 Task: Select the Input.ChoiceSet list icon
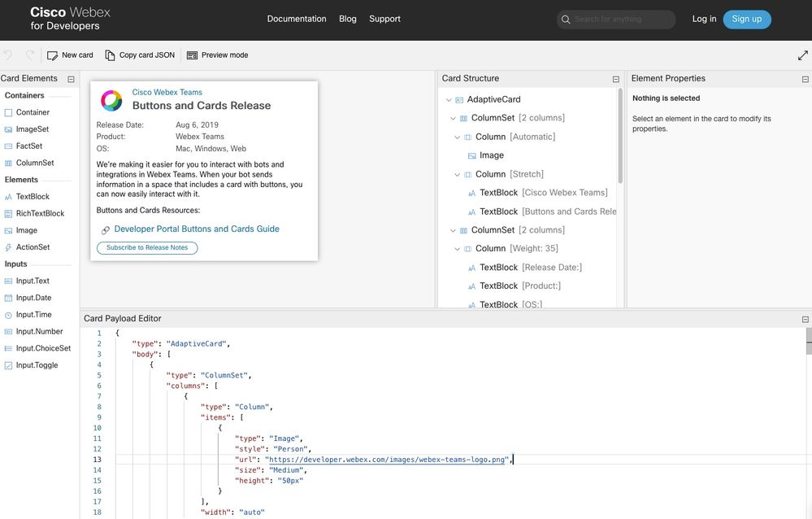(8, 348)
